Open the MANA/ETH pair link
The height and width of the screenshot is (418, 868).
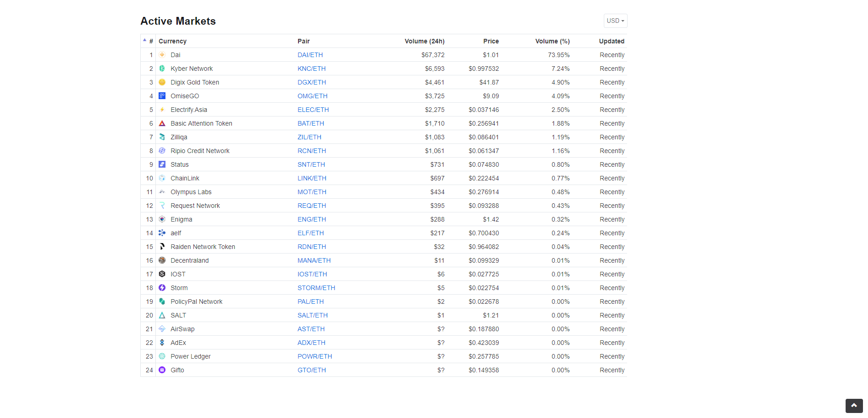pos(314,260)
